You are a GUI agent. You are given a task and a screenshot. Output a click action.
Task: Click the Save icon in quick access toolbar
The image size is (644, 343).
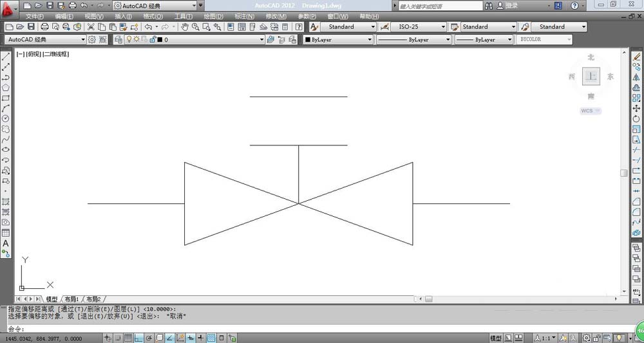50,6
